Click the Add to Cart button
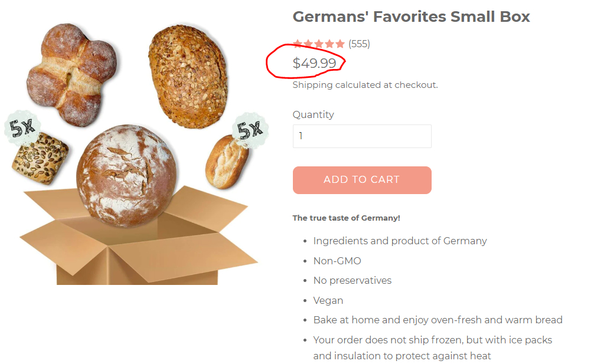 pyautogui.click(x=362, y=180)
